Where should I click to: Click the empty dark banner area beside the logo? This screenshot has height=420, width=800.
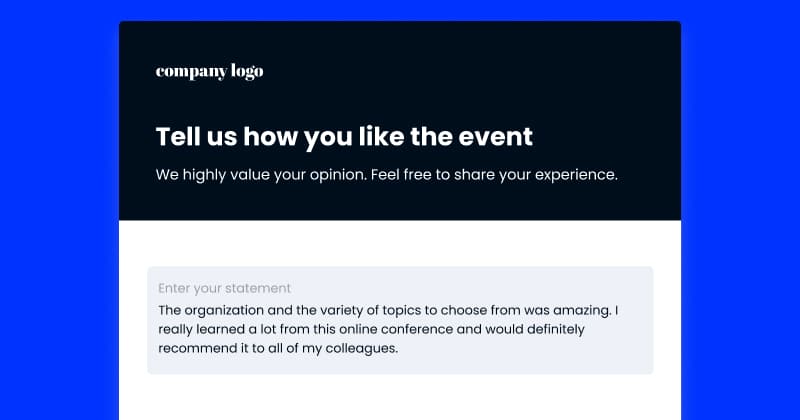pyautogui.click(x=459, y=71)
